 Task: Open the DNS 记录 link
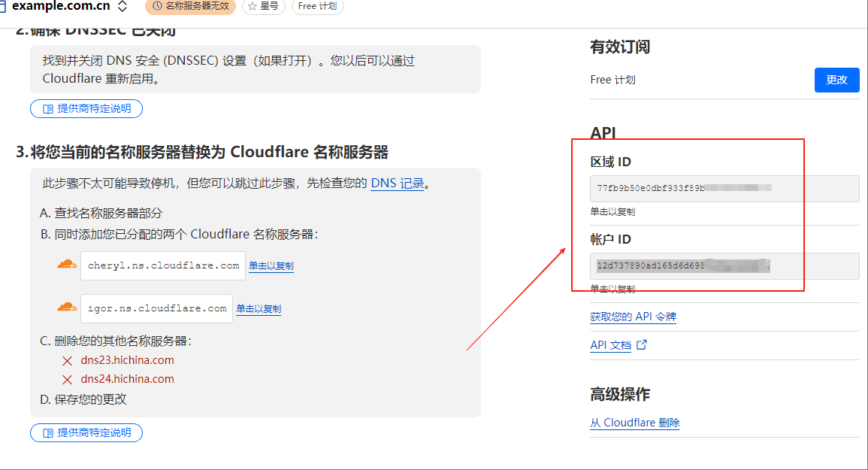398,183
